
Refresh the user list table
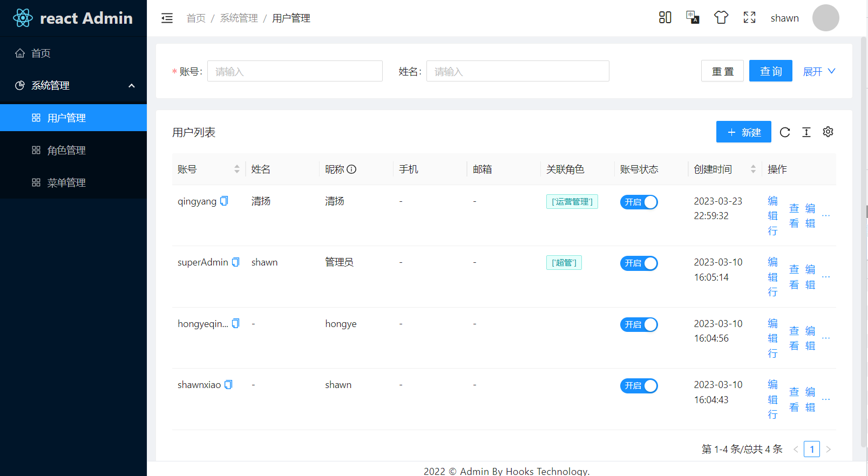[785, 132]
